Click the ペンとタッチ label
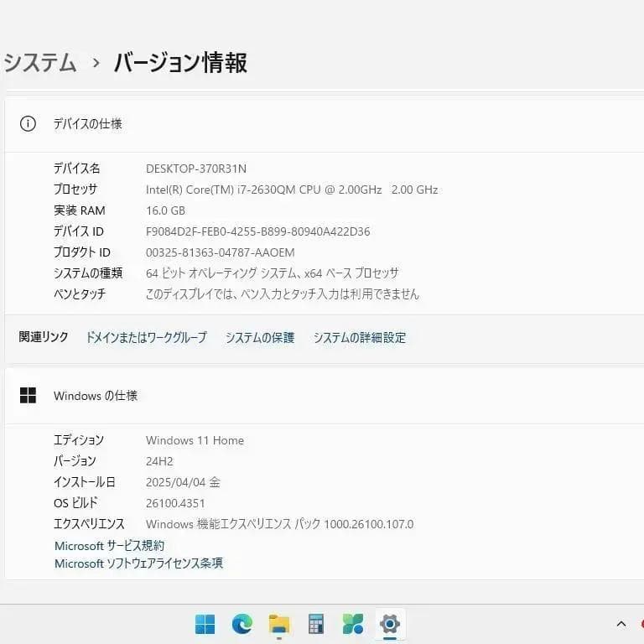 coord(80,294)
